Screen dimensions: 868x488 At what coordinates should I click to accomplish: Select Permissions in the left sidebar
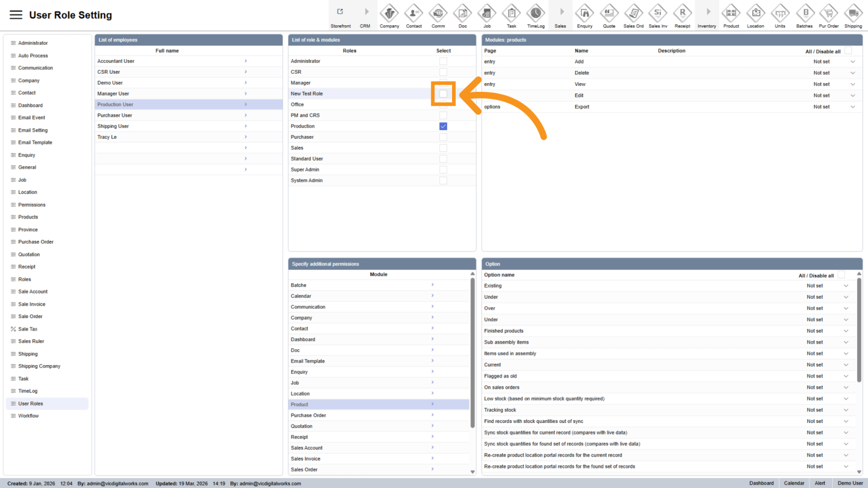click(32, 205)
